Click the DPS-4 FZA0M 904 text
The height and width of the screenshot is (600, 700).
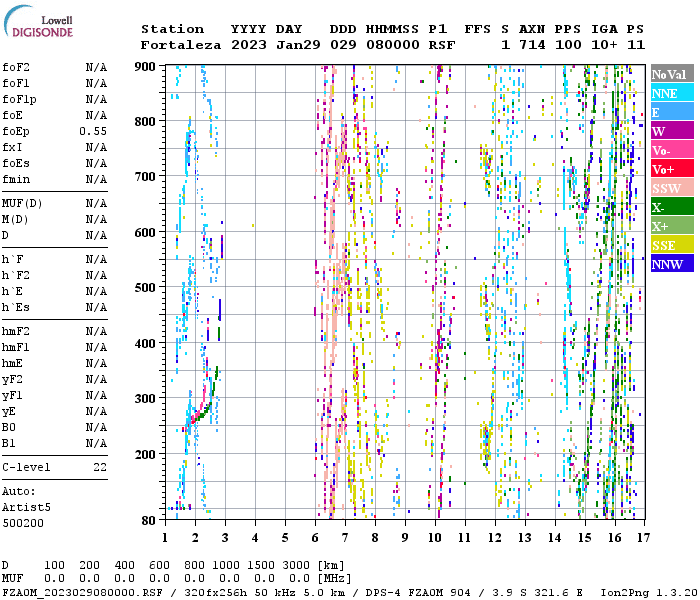[x=418, y=592]
